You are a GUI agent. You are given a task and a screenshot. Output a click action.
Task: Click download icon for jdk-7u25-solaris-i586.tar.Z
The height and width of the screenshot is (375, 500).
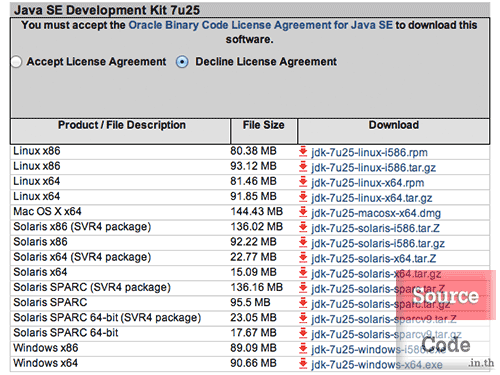tap(303, 227)
